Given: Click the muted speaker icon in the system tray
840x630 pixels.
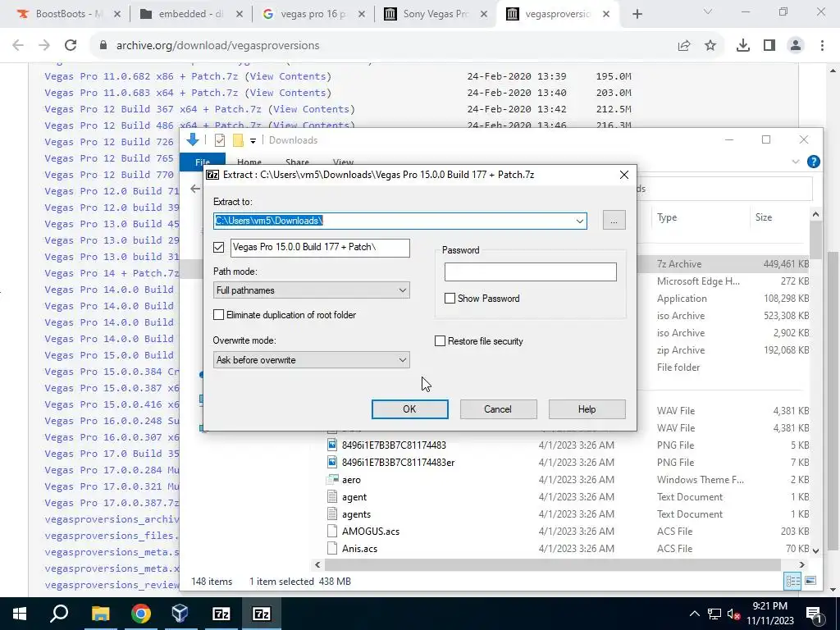Looking at the screenshot, I should click(734, 614).
